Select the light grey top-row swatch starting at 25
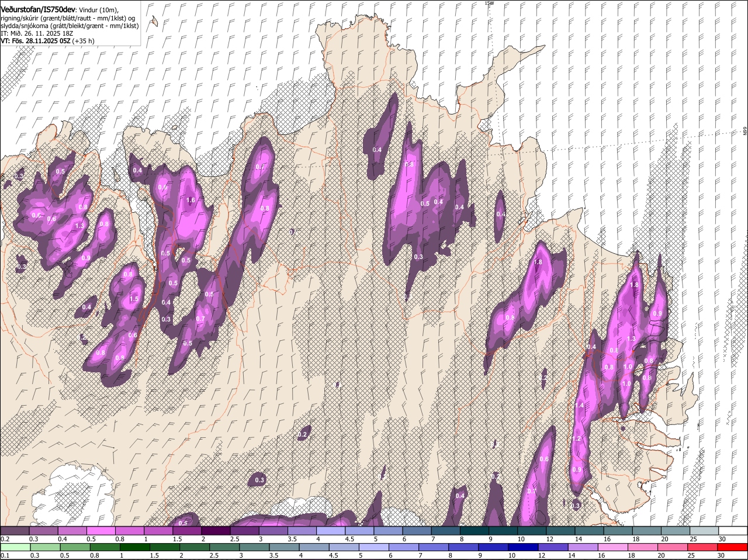 click(x=704, y=531)
